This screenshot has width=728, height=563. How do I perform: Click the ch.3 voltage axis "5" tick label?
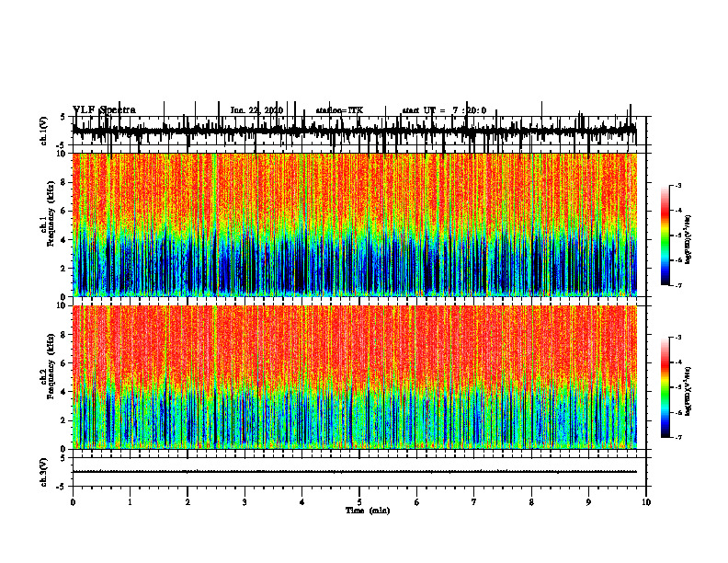(63, 458)
